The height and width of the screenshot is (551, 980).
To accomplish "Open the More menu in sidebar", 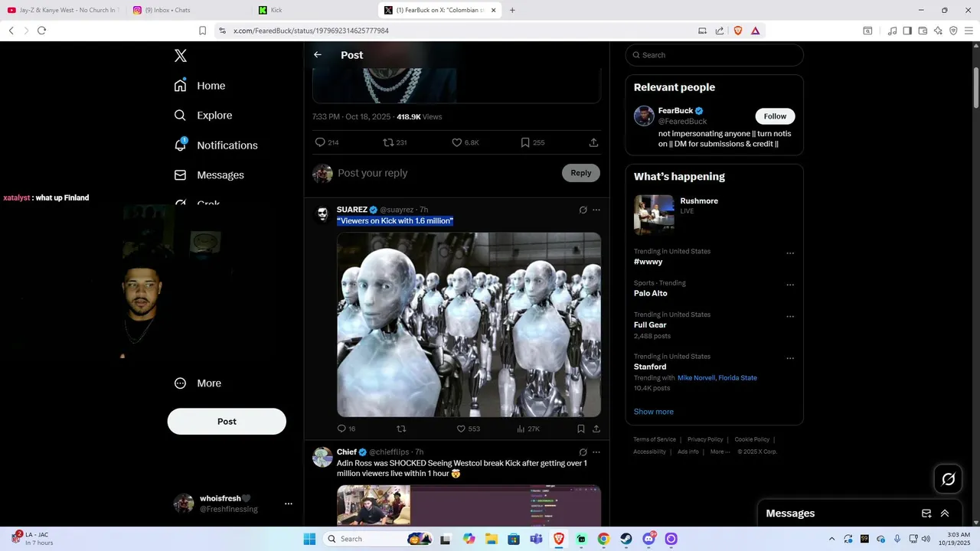I will click(198, 383).
